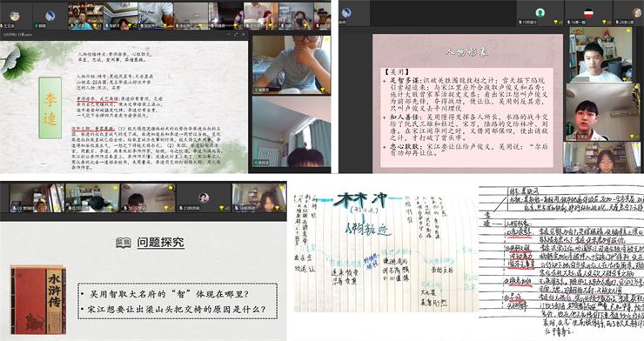Select the large video of the student with glasses
The height and width of the screenshot is (341, 644).
[x=292, y=65]
